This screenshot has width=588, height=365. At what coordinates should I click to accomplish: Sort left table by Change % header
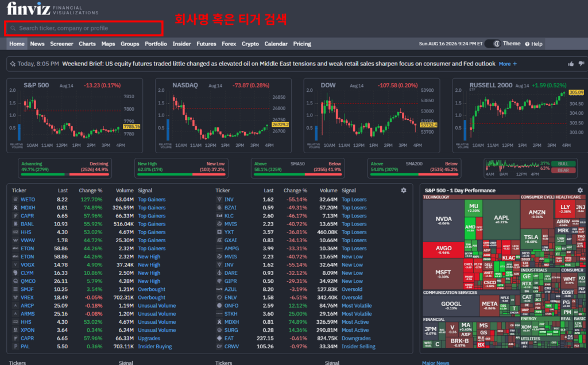tap(90, 191)
